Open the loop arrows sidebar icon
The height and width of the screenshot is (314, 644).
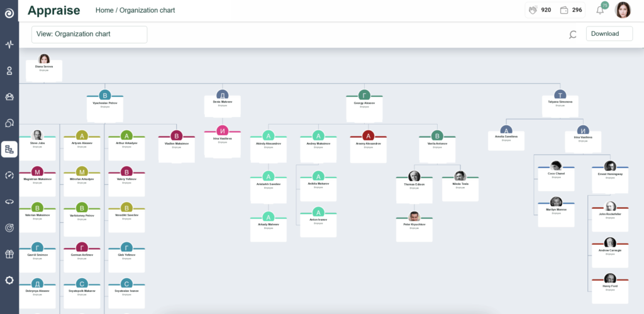(x=9, y=201)
